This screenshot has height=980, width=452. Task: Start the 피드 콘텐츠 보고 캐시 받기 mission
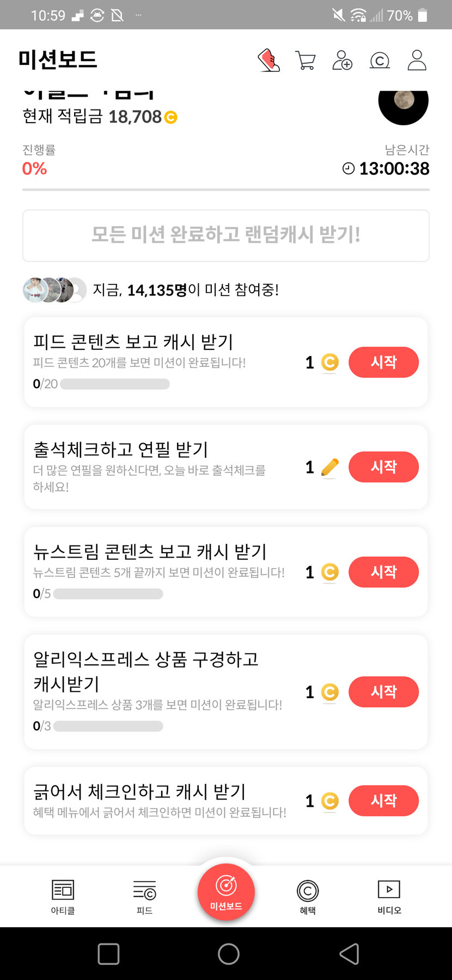tap(383, 362)
